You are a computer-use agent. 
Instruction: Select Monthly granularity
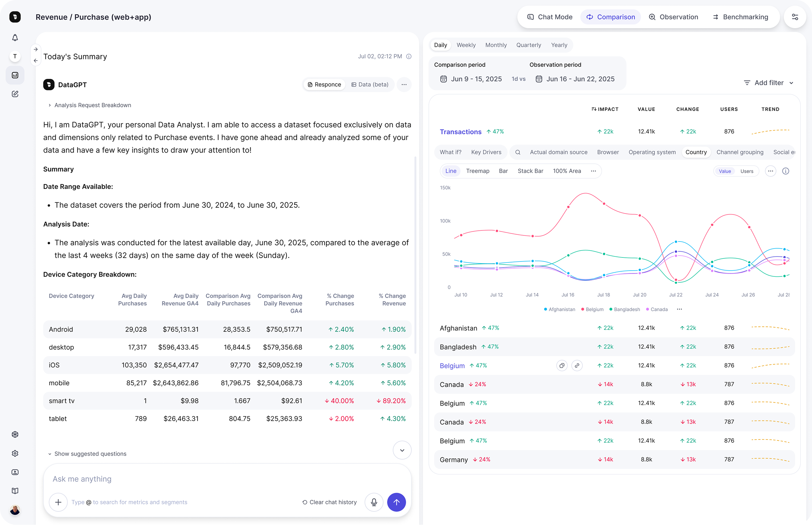coord(496,45)
